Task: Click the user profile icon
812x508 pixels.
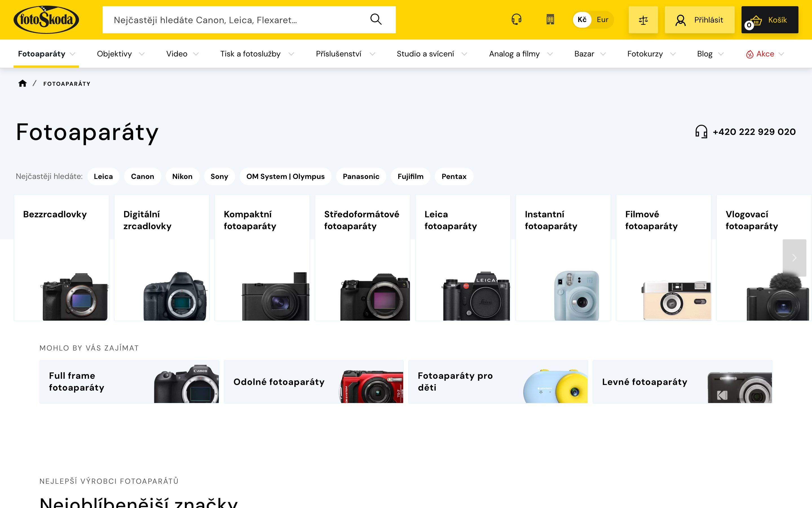Action: [680, 20]
